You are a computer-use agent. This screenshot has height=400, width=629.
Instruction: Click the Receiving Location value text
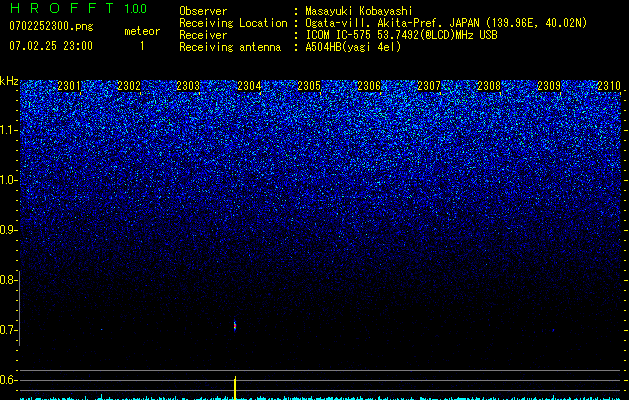coord(446,23)
